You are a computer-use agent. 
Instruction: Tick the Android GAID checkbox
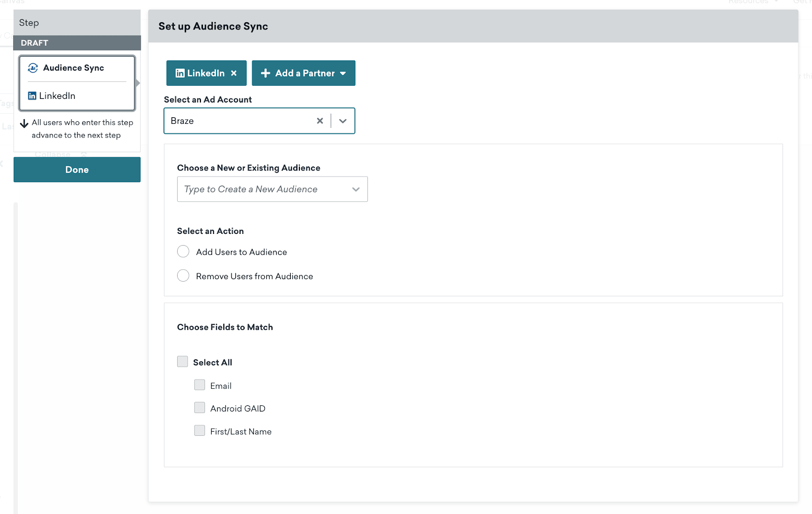[199, 408]
